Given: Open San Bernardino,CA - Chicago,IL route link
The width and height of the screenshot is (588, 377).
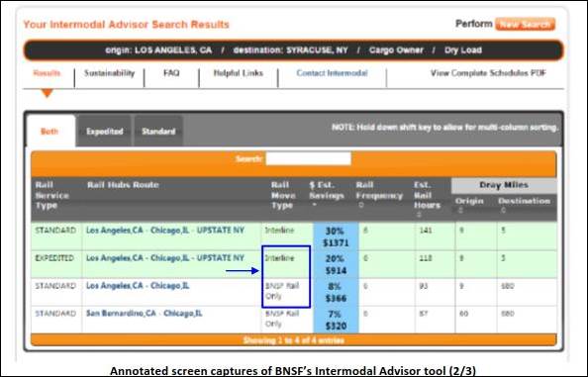Looking at the screenshot, I should pyautogui.click(x=145, y=314).
